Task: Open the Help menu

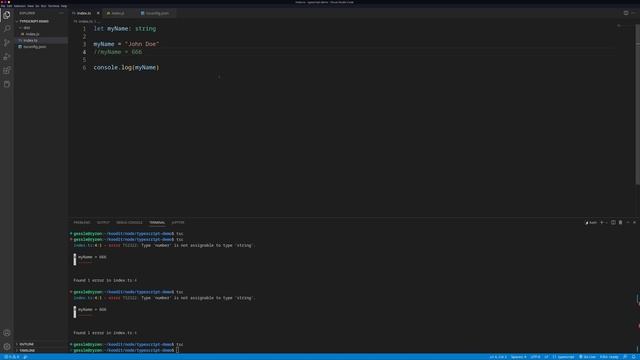Action: pos(64,6)
